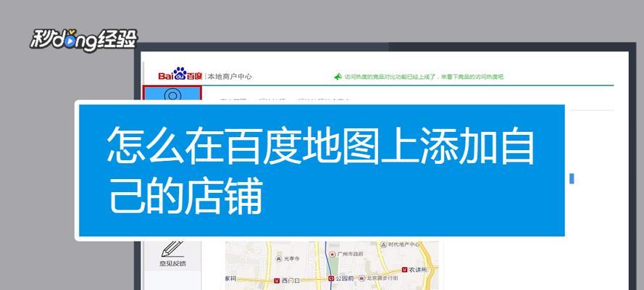Viewport: 644px width, 290px height.
Task: Select the highlighted blue location sidebar item
Action: pyautogui.click(x=172, y=94)
